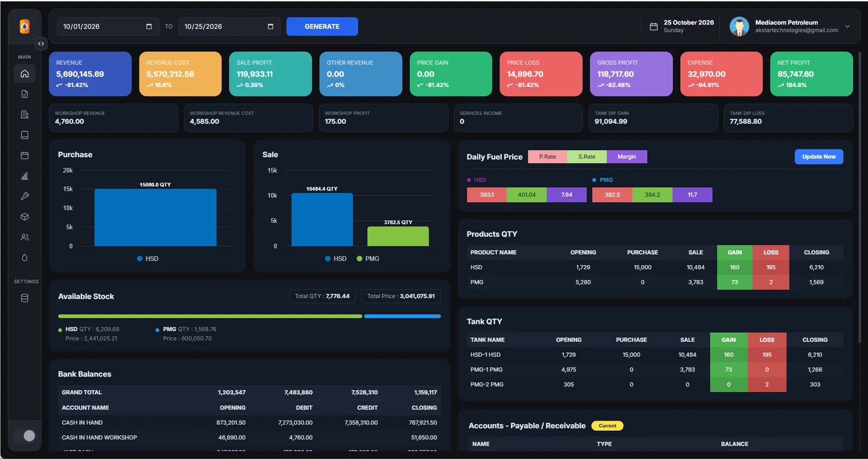The width and height of the screenshot is (868, 459).
Task: Click the user avatar picture
Action: pos(739,27)
